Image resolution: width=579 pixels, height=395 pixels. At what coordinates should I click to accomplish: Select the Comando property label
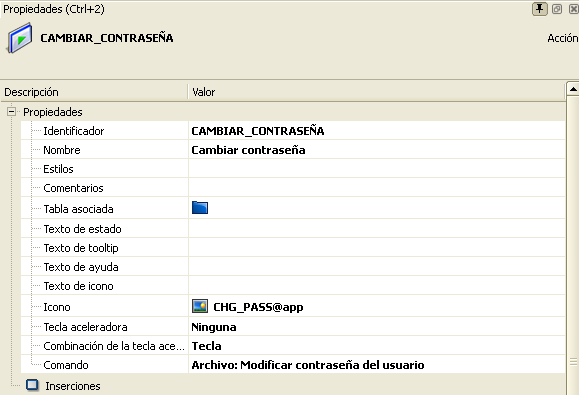66,365
